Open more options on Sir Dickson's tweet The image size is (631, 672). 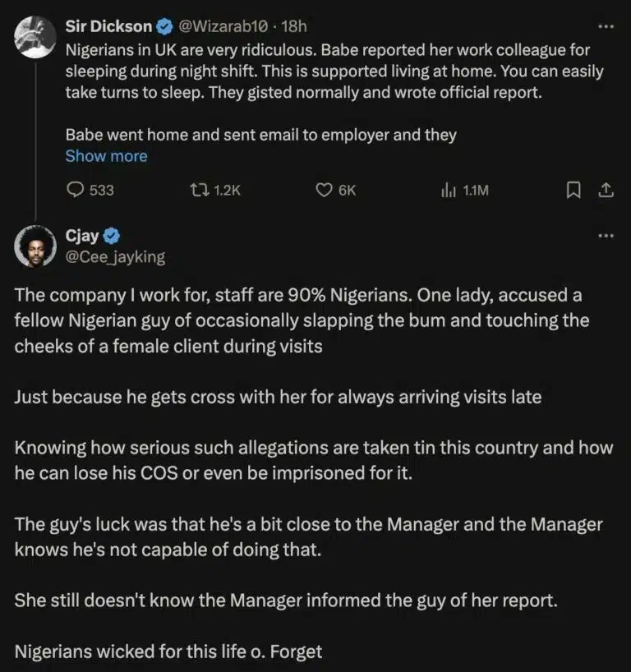606,26
